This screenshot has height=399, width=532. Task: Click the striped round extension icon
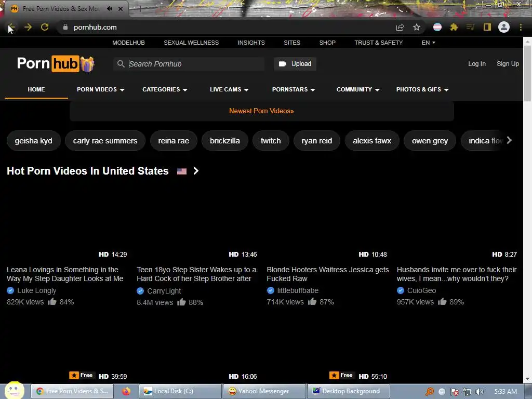pyautogui.click(x=437, y=27)
